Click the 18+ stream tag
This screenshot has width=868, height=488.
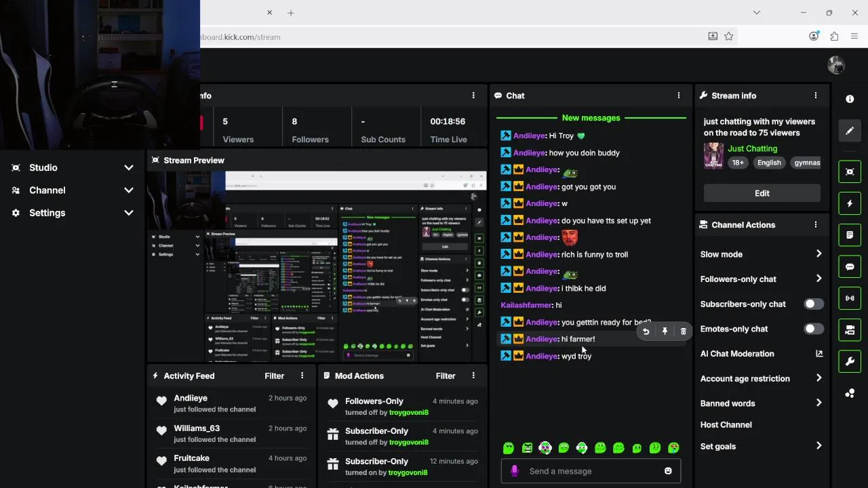[738, 163]
